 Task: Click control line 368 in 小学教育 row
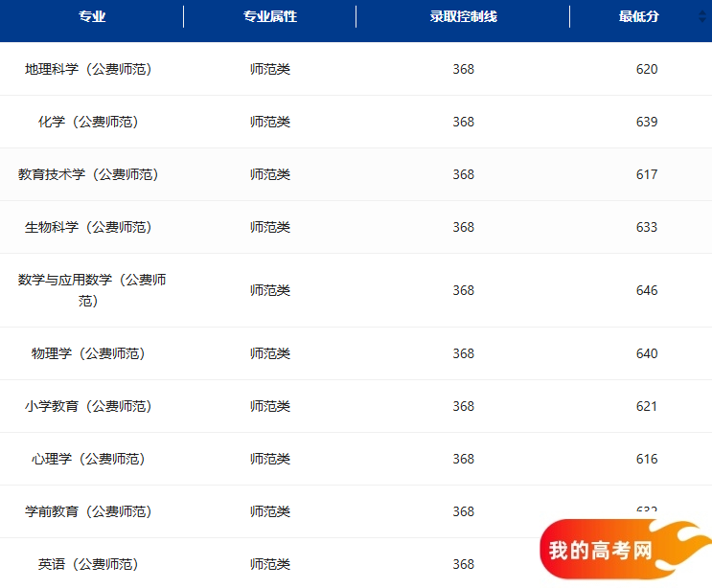point(463,406)
